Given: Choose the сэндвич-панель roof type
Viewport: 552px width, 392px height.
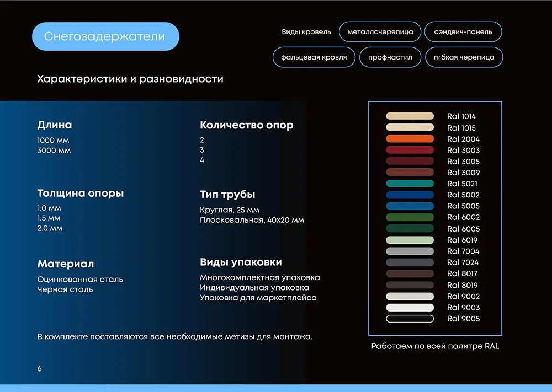Looking at the screenshot, I should (463, 32).
